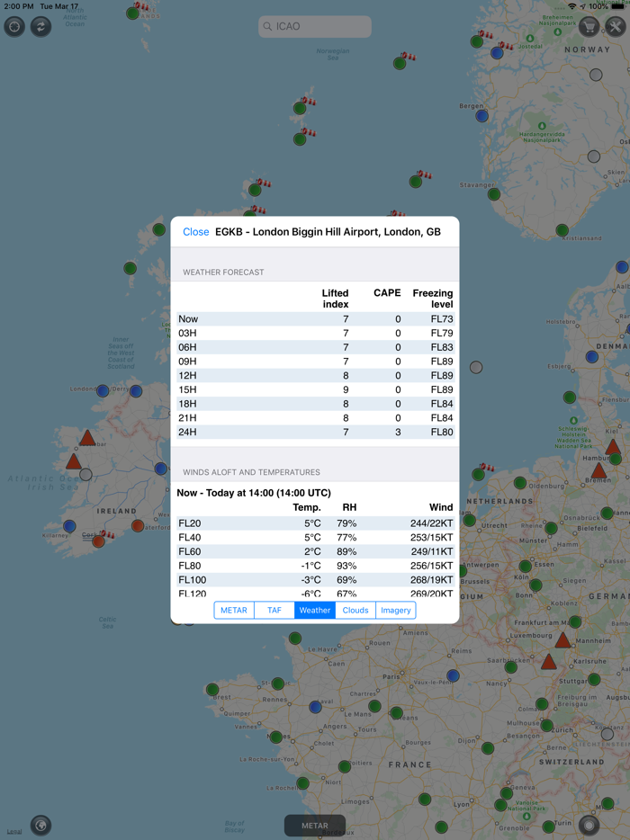Select the green station marker at Kristiansand
Screen dimensions: 630x840
562,230
